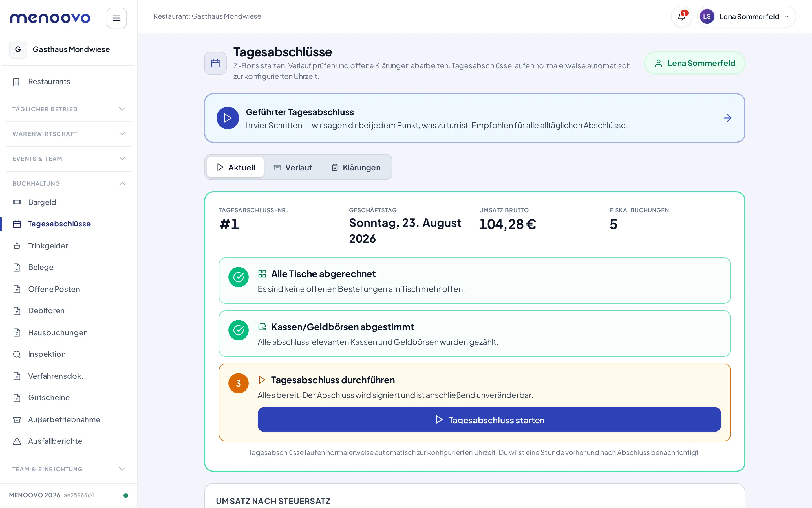Click breadcrumb Restaurant: Gasthaus Mondwiese
This screenshot has height=508, width=812.
tap(207, 16)
